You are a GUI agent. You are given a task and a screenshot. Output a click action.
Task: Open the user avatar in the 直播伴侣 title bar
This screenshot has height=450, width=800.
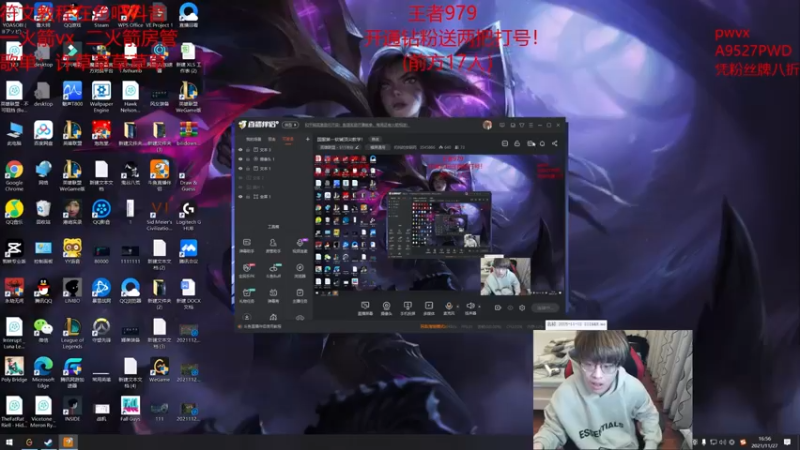tap(487, 125)
